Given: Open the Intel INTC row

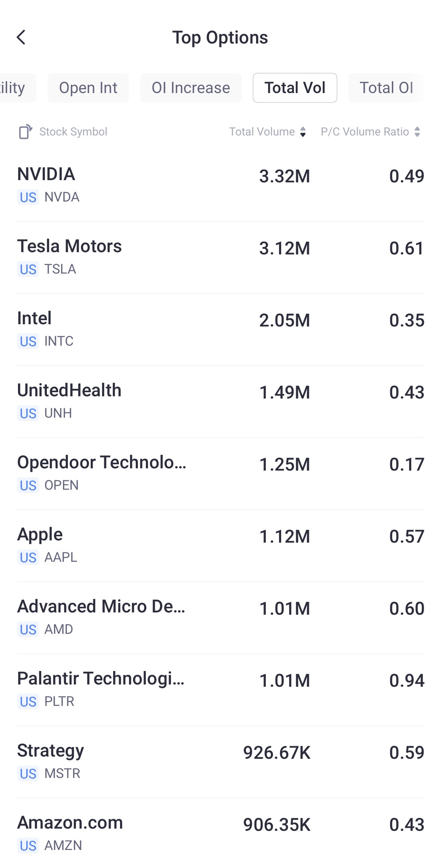Looking at the screenshot, I should coord(221,329).
